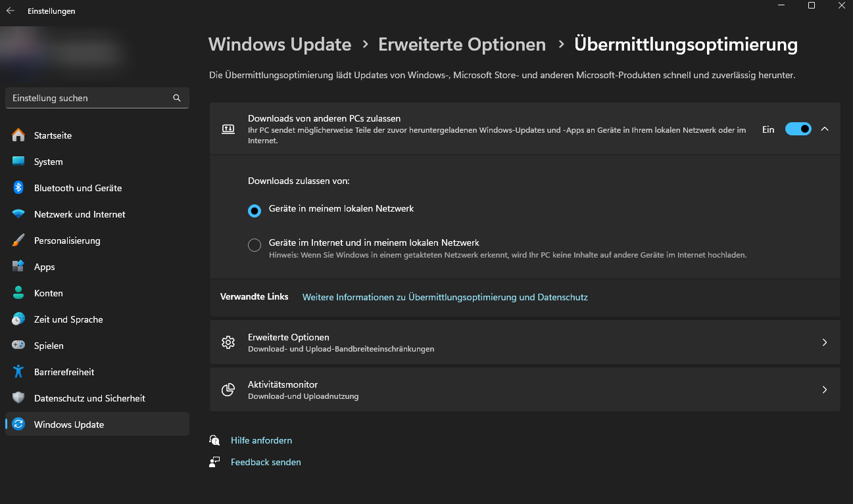Open the Erweiterte Optionen bandwidth card

point(525,342)
